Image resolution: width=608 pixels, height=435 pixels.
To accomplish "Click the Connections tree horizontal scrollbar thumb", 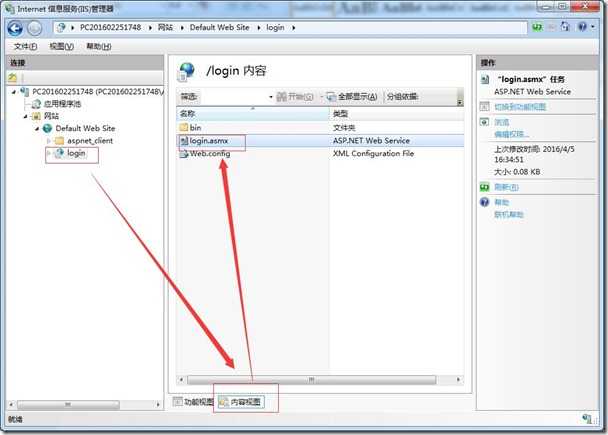I will 68,404.
